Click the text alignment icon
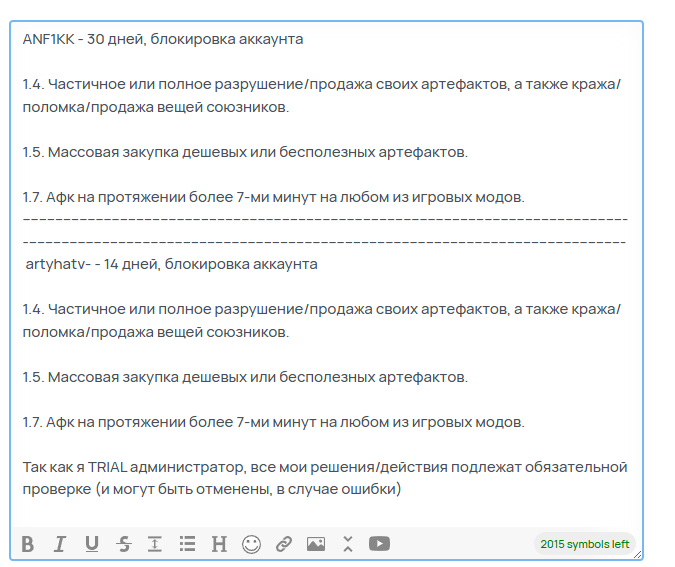The height and width of the screenshot is (567, 675). (155, 544)
